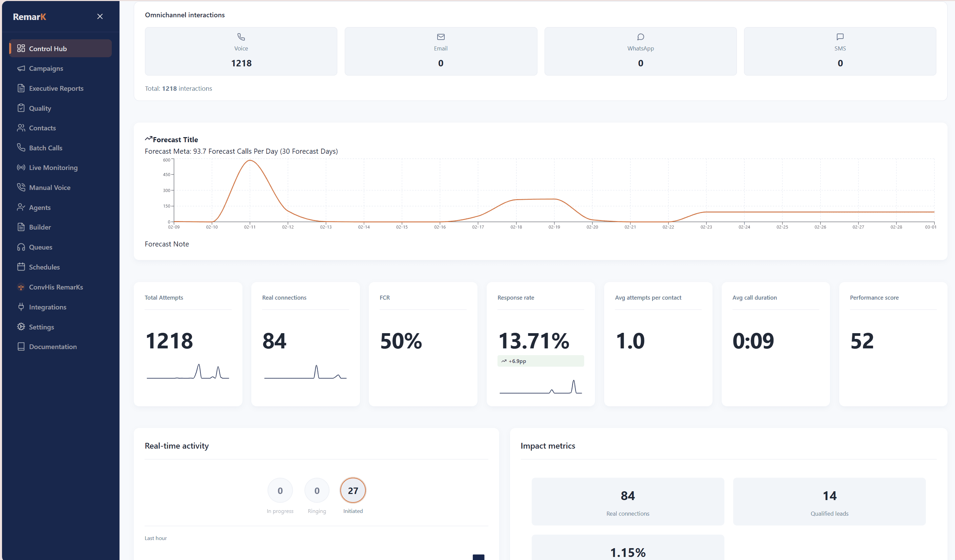Open the Contacts page
955x560 pixels.
pyautogui.click(x=42, y=128)
